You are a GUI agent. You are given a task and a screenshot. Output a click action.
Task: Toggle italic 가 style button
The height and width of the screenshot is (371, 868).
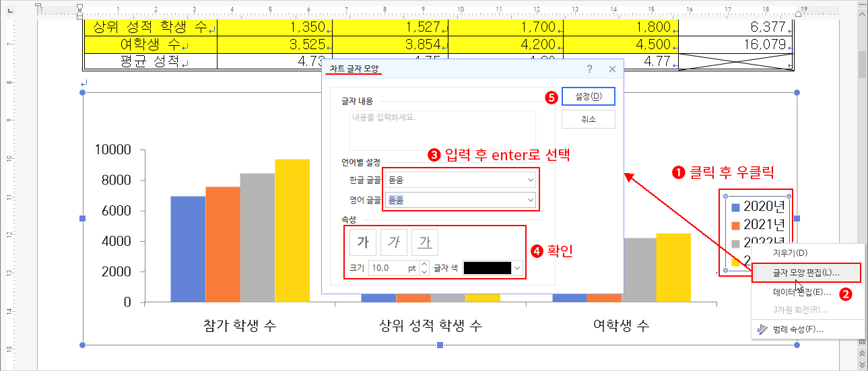(394, 243)
